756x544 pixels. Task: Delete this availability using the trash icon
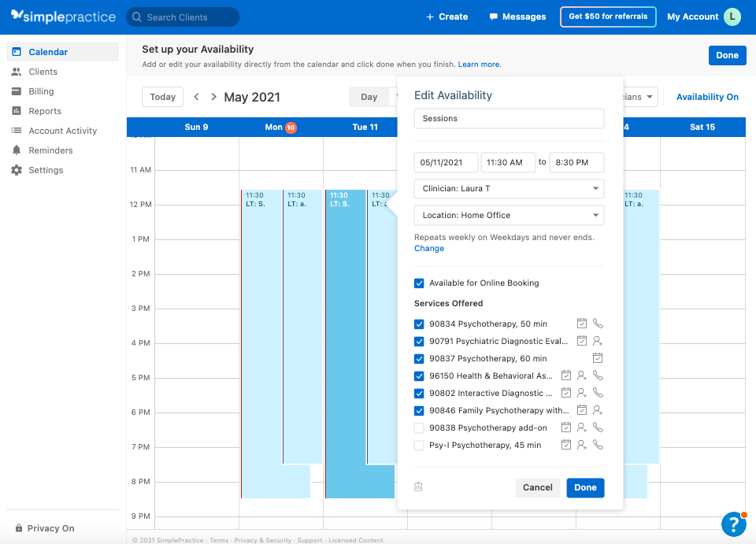[418, 487]
